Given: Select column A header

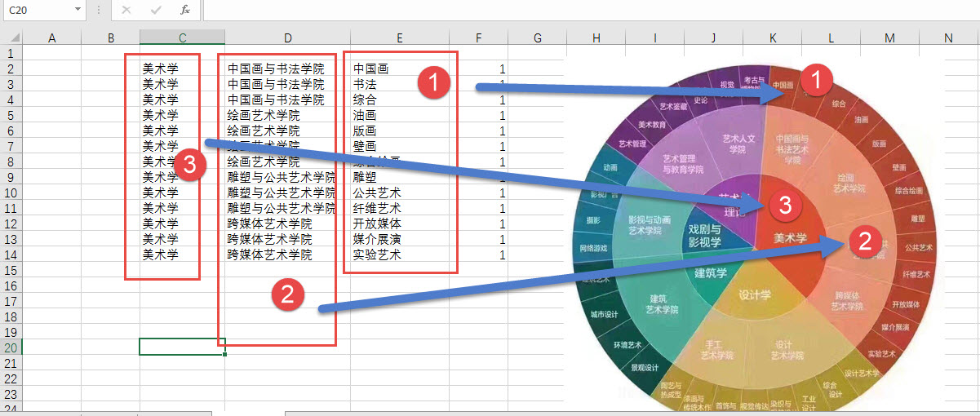Looking at the screenshot, I should tap(52, 38).
